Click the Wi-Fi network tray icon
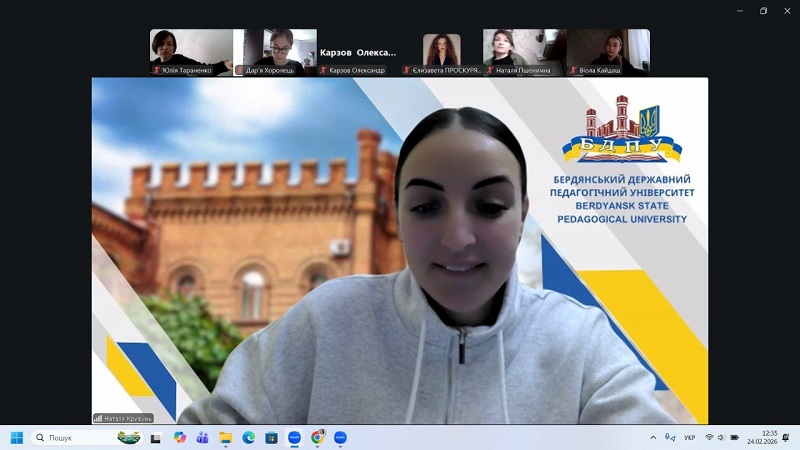 (x=709, y=437)
